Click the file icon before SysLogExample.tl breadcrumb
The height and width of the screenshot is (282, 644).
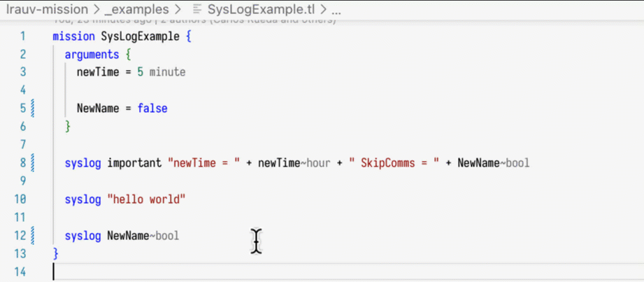pyautogui.click(x=196, y=11)
